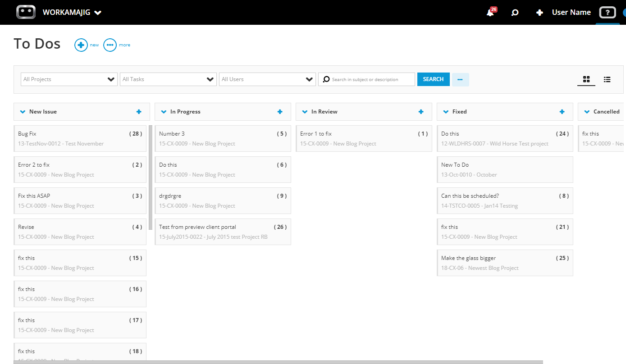Collapse the Cancelled column
This screenshot has height=364, width=626.
[587, 112]
